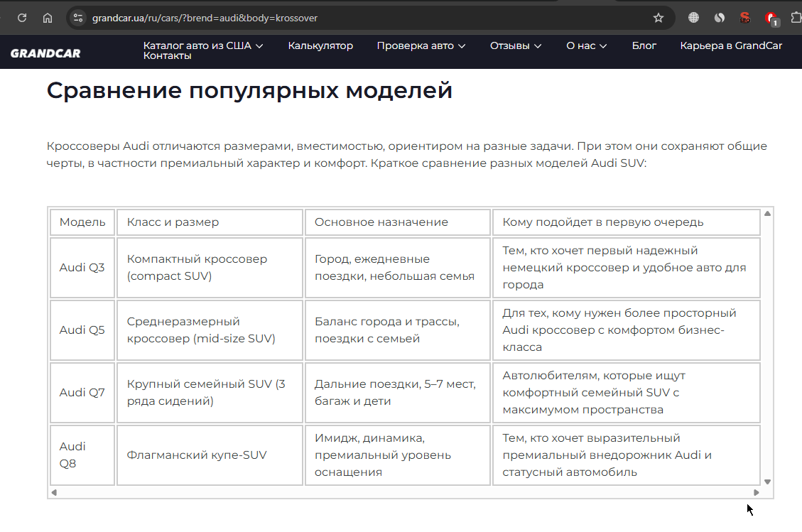Click the Имидж, динамика cell
The image size is (802, 532).
397,455
